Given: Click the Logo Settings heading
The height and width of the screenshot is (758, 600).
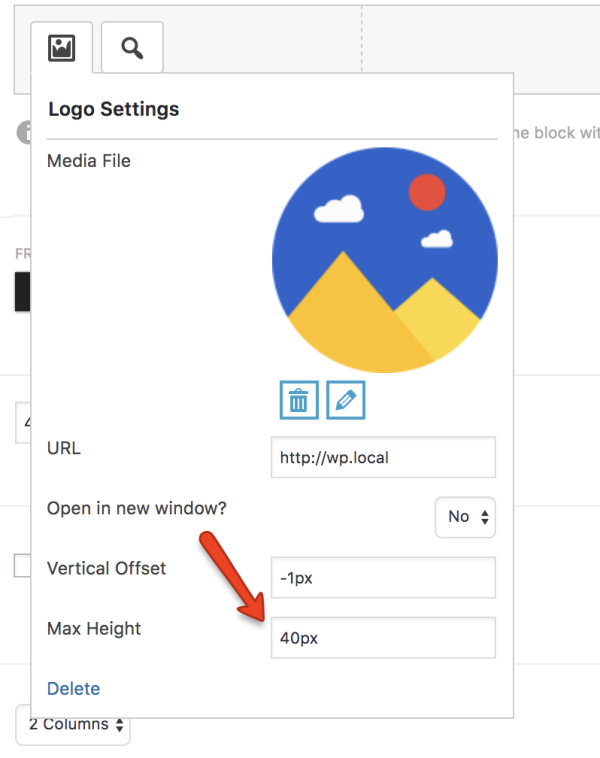Looking at the screenshot, I should (x=114, y=110).
